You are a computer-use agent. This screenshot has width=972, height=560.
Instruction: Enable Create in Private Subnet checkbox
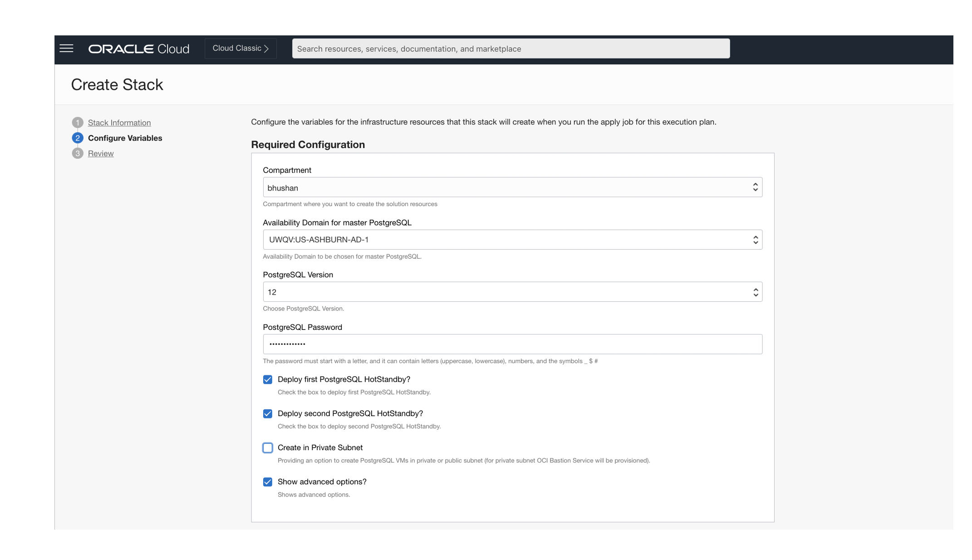(268, 448)
